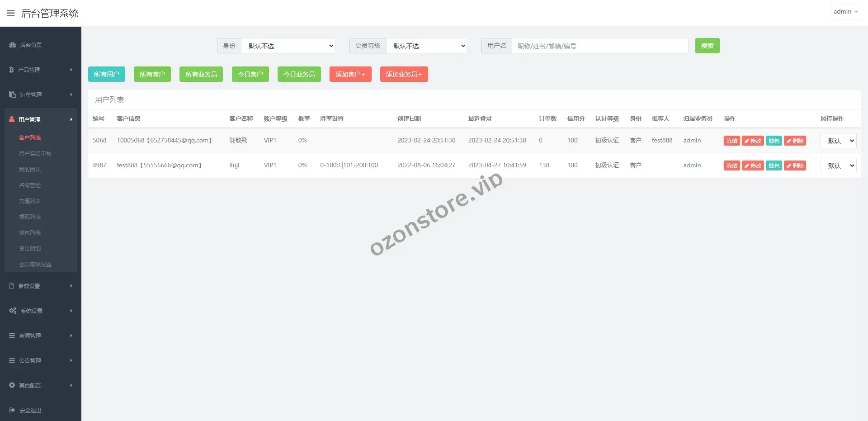
Task: Open the 后台首页 dashboard icon
Action: (12, 45)
